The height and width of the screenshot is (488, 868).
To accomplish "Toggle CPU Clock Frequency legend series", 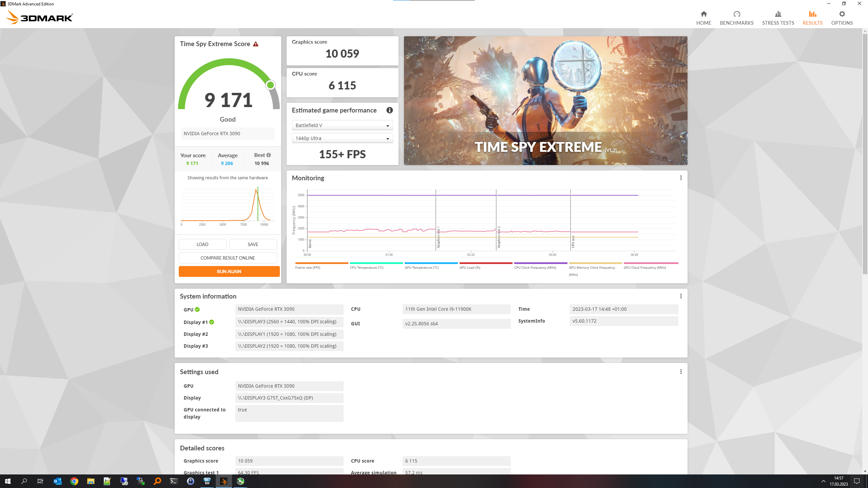I will pos(535,268).
